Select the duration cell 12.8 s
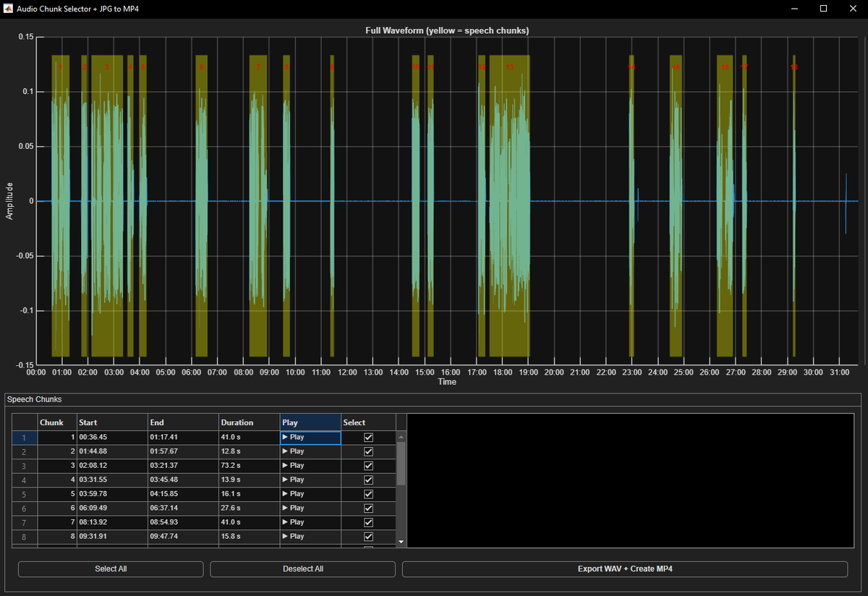868x596 pixels. (250, 451)
